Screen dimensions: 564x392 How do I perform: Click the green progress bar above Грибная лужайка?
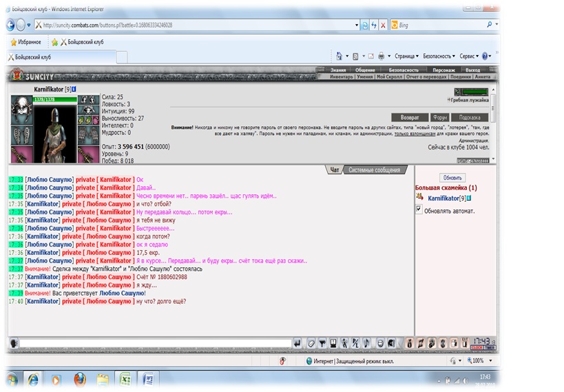click(x=474, y=92)
